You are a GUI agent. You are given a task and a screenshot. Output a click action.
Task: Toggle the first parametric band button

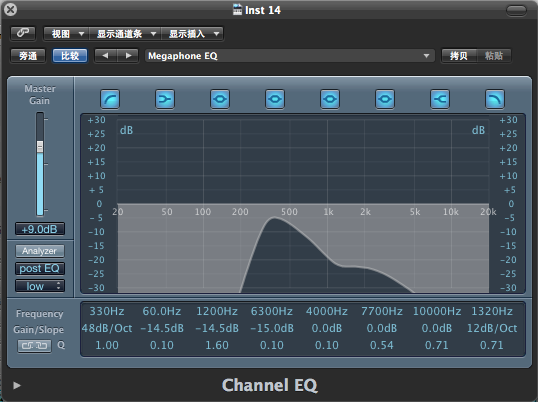click(220, 99)
